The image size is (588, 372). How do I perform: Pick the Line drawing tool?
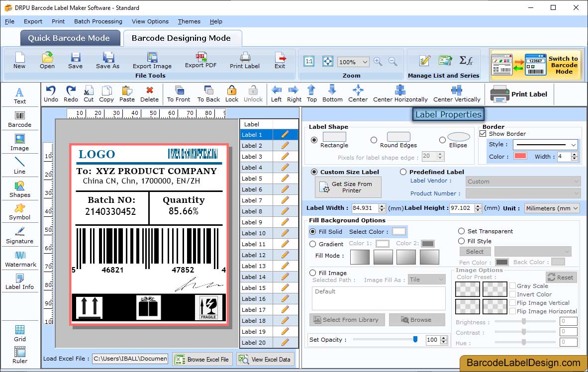click(19, 166)
